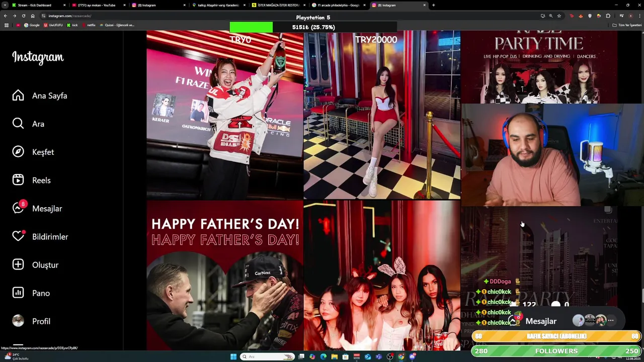The image size is (644, 362).
Task: Switch to İSTER MAĞAZA İSTER RESTORAN tab
Action: [x=279, y=5]
